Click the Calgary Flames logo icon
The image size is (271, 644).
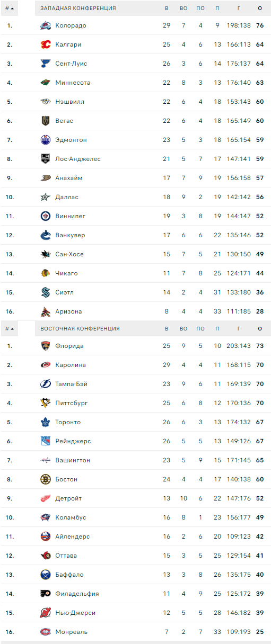click(x=46, y=44)
